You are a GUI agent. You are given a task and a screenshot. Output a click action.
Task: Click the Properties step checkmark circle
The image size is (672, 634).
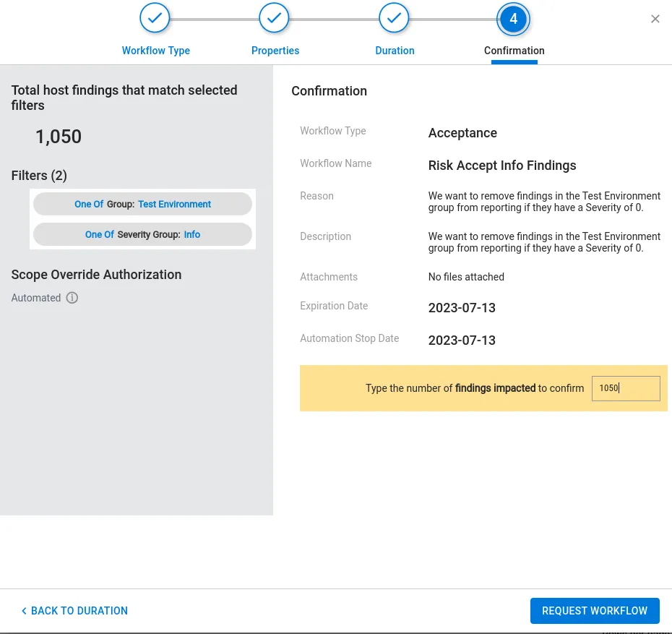tap(274, 18)
